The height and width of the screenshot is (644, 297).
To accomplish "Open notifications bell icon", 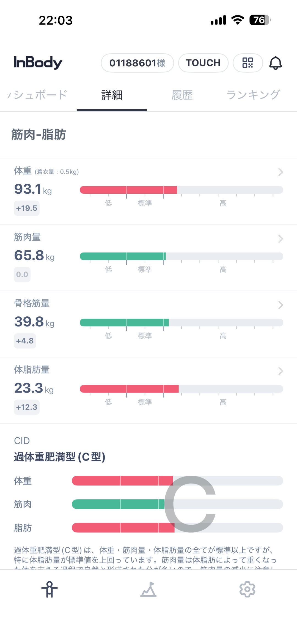I will pos(275,63).
